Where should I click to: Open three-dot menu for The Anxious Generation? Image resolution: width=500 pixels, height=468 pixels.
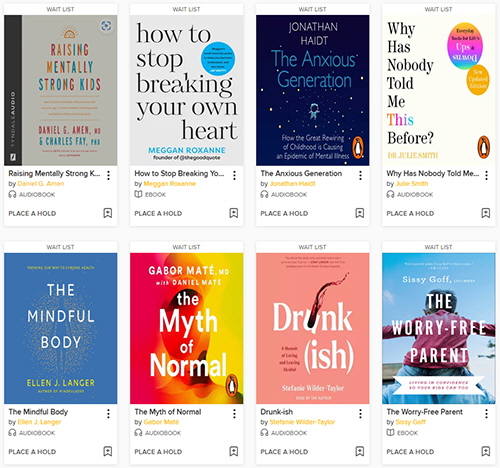point(360,175)
